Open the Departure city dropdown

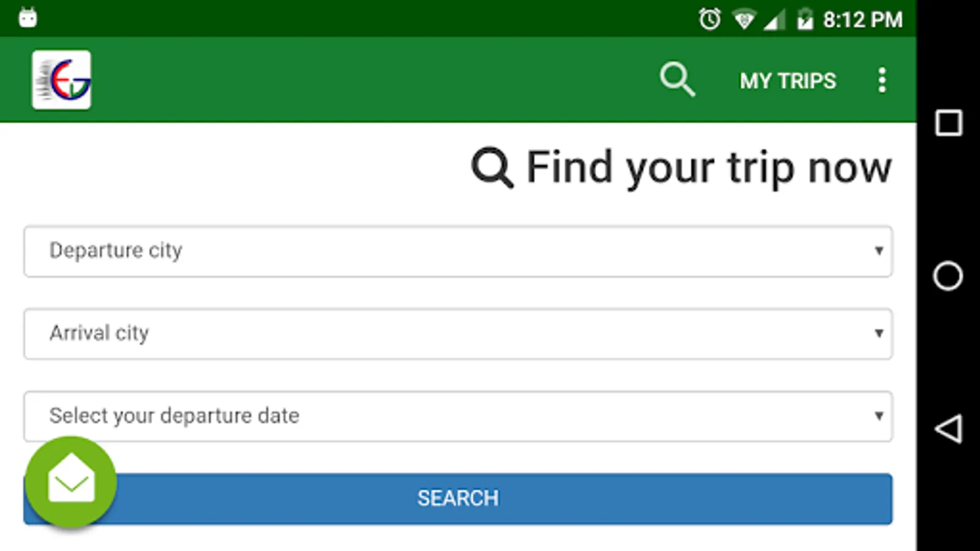pyautogui.click(x=458, y=251)
